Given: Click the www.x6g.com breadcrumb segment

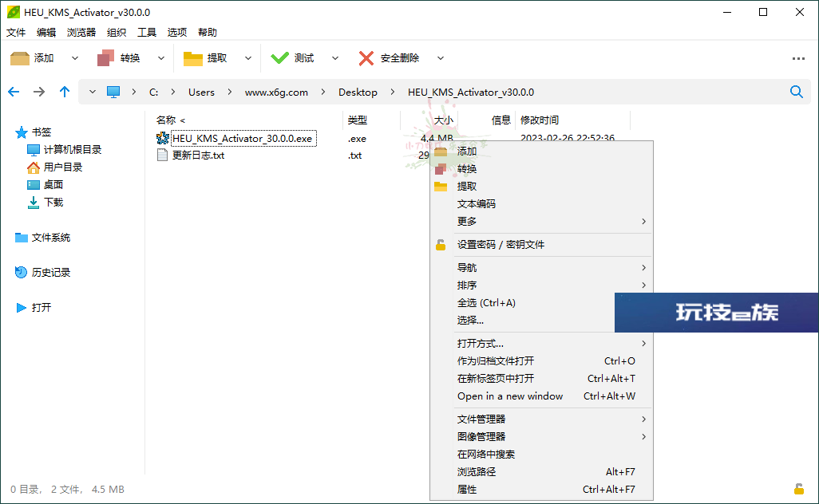Looking at the screenshot, I should (276, 93).
